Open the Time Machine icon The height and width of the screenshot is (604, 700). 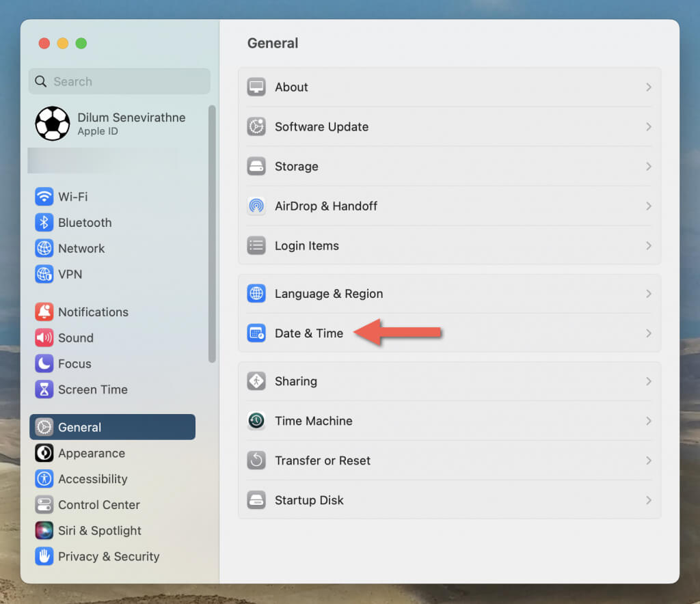pos(256,421)
